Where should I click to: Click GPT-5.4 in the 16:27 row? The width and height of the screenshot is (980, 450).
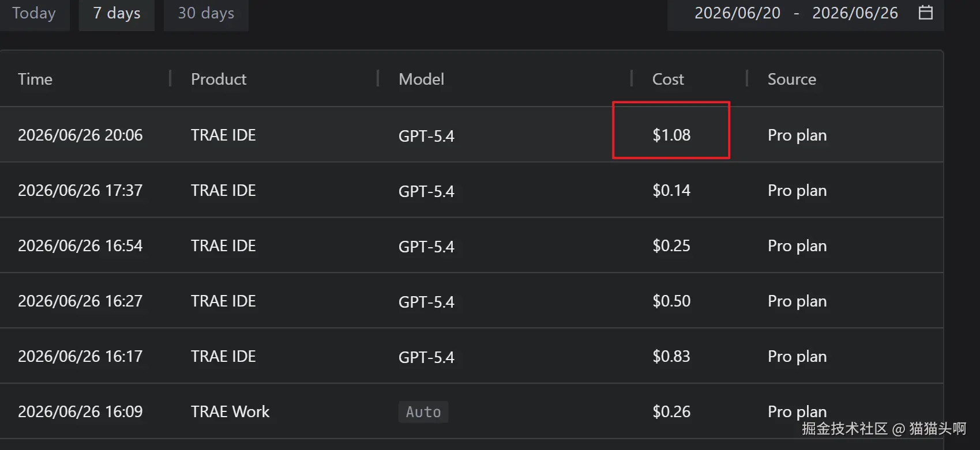tap(426, 302)
